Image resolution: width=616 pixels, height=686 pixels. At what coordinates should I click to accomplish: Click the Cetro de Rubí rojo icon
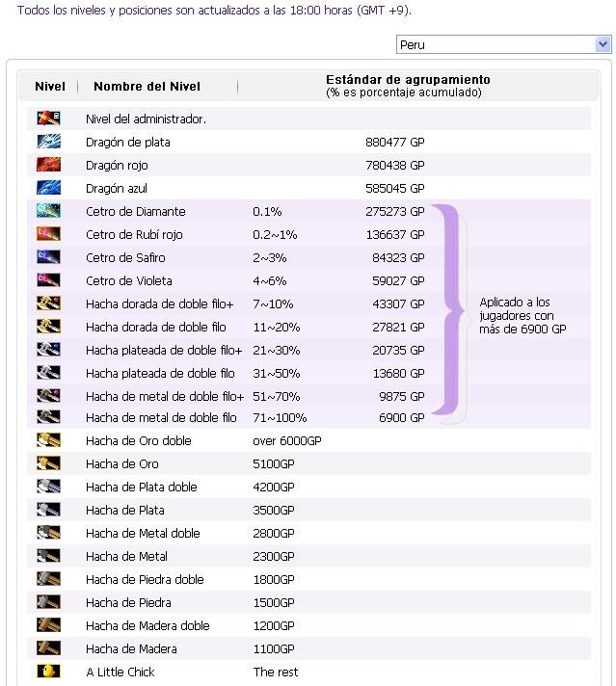click(x=48, y=234)
